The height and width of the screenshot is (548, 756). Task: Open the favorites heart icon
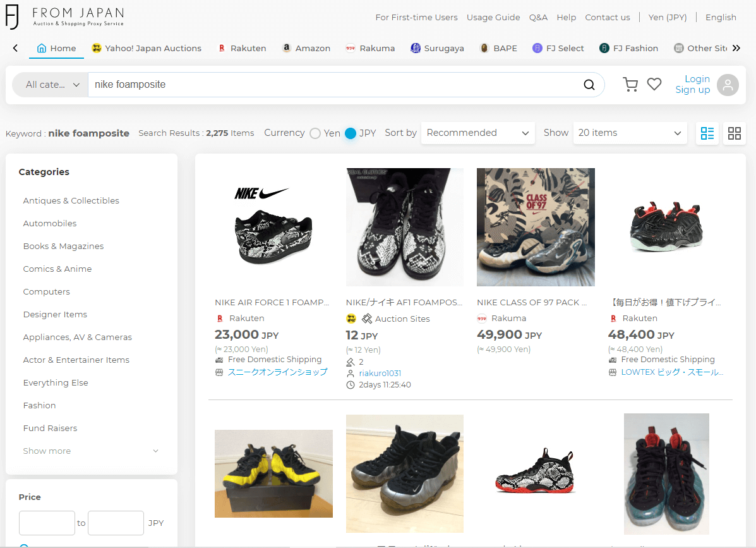pyautogui.click(x=654, y=85)
